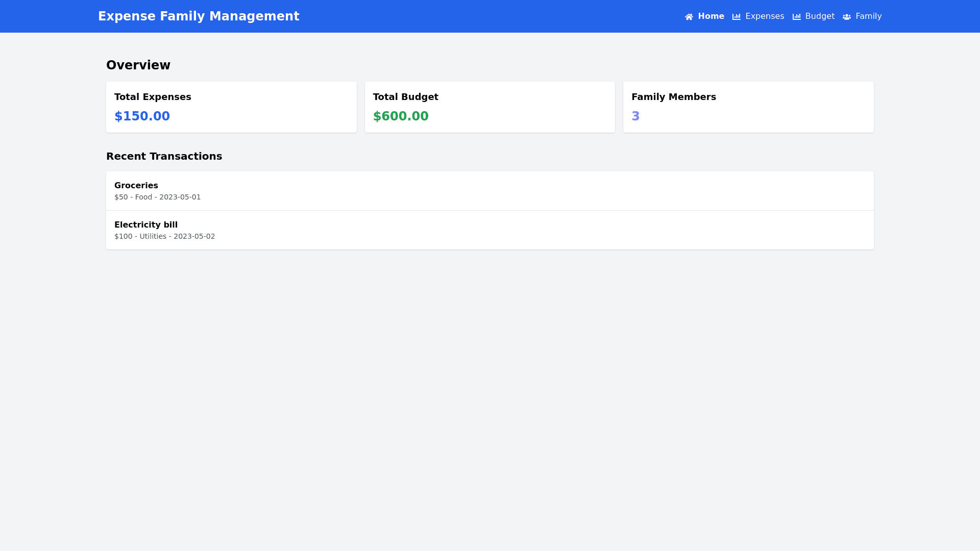
Task: Click the $100 Utilities transaction details
Action: point(164,236)
